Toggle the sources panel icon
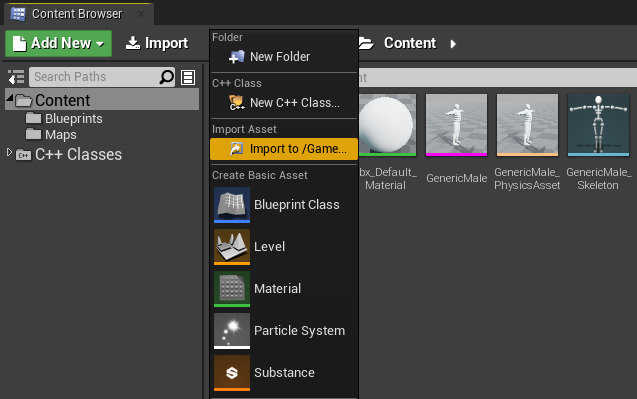The image size is (637, 399). 16,77
